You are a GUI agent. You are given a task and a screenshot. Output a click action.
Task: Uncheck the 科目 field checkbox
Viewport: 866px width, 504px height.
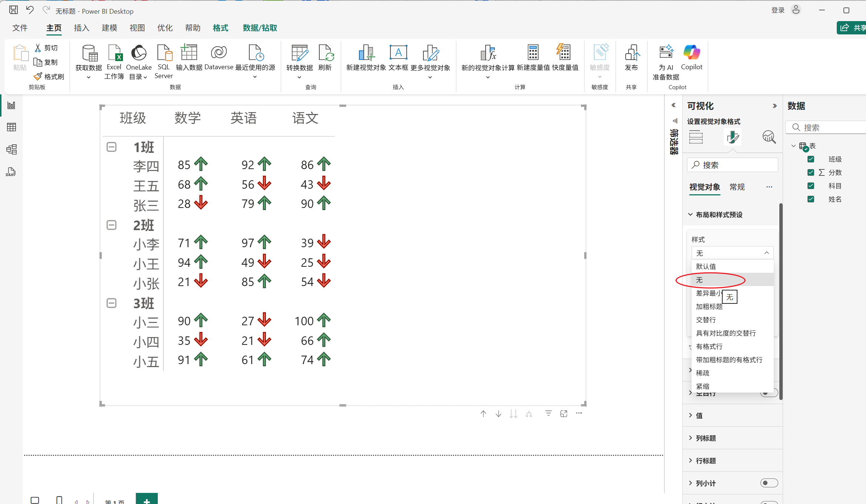tap(811, 186)
